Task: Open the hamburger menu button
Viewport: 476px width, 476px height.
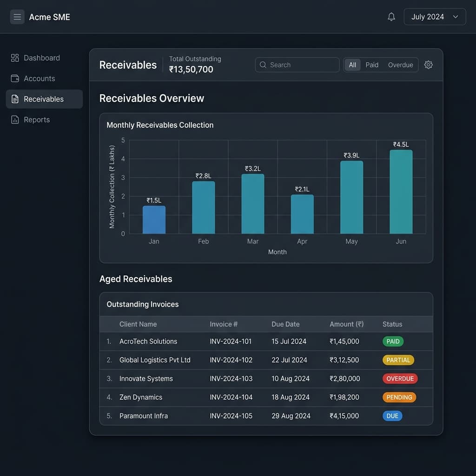Action: 17,17
